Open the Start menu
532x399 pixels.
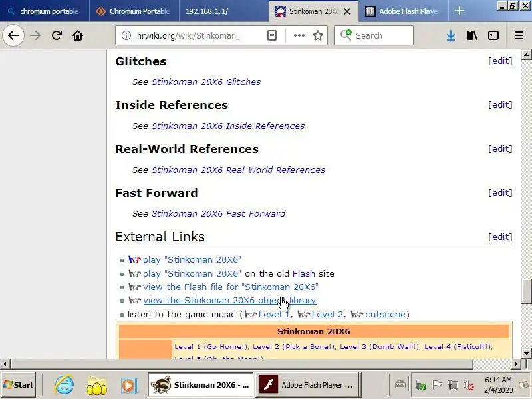tap(19, 385)
